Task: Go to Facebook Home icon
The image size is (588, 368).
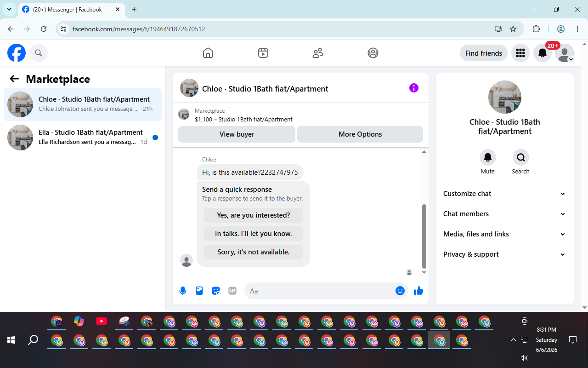Action: tap(208, 53)
